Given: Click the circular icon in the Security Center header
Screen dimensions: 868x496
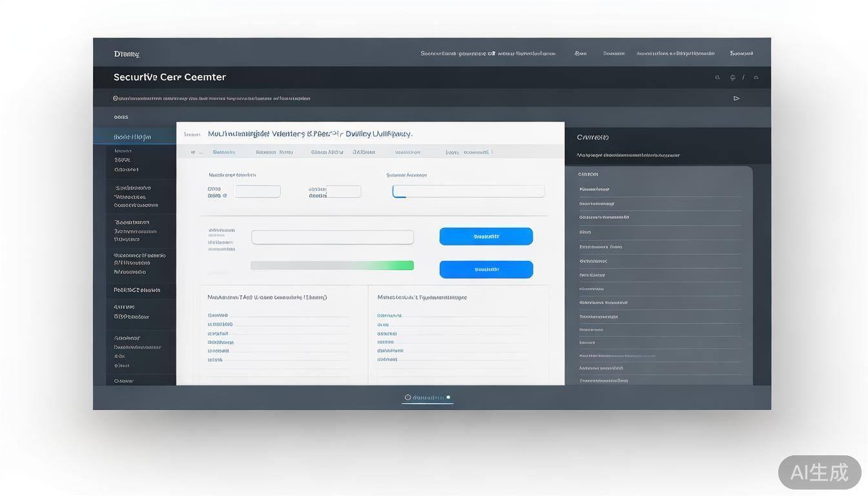Looking at the screenshot, I should (x=732, y=77).
